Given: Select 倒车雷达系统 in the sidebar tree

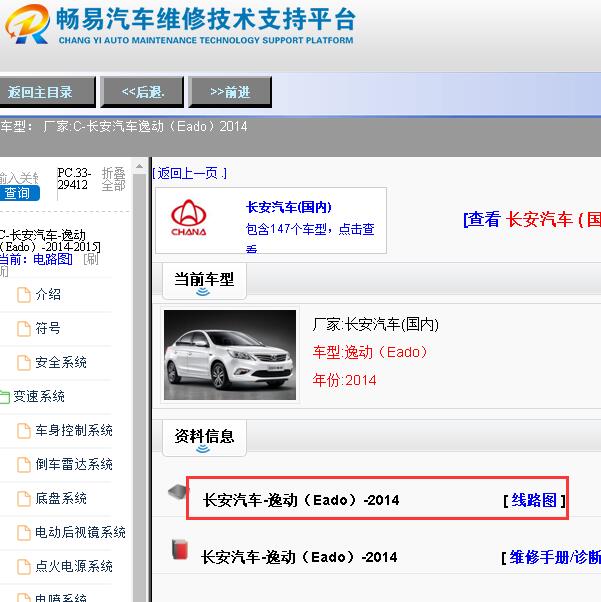Looking at the screenshot, I should point(74,464).
